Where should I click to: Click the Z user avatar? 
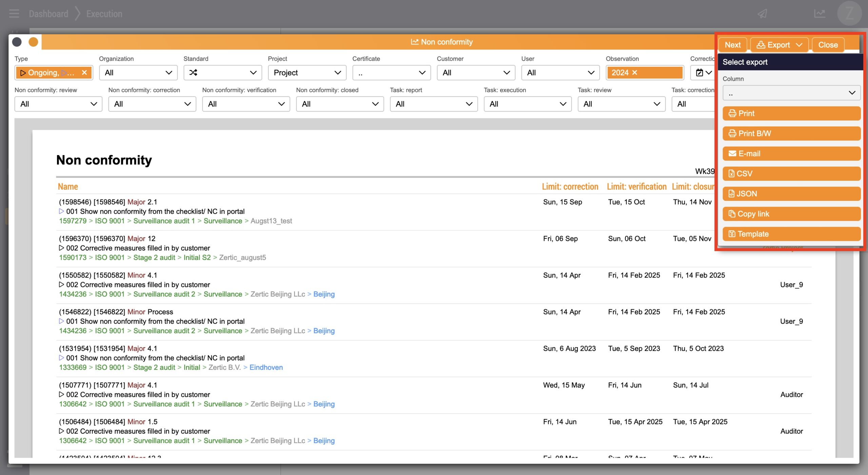849,14
